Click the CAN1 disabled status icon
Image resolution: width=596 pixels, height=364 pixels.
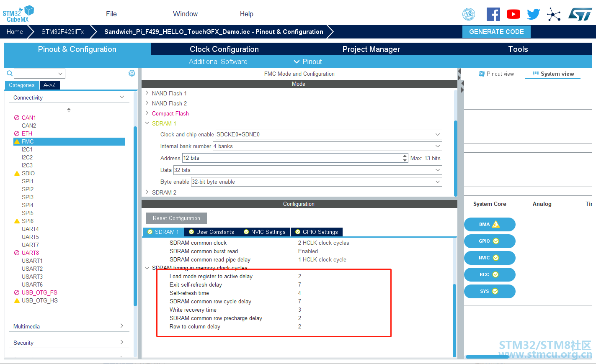[17, 118]
